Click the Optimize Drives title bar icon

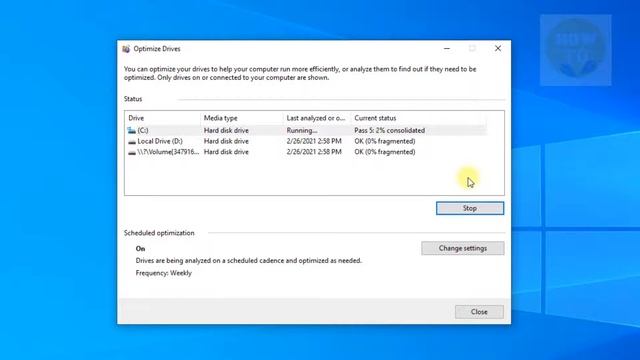(126, 49)
